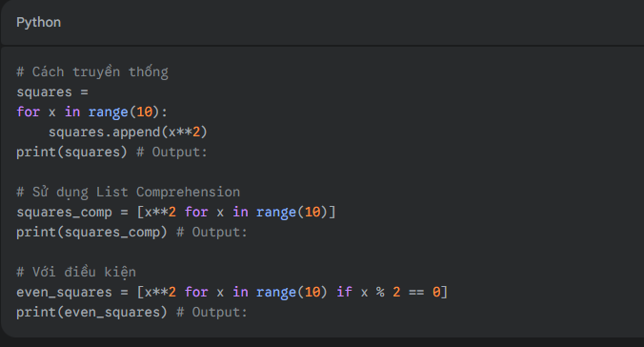Click the Python language label in header

pos(39,22)
